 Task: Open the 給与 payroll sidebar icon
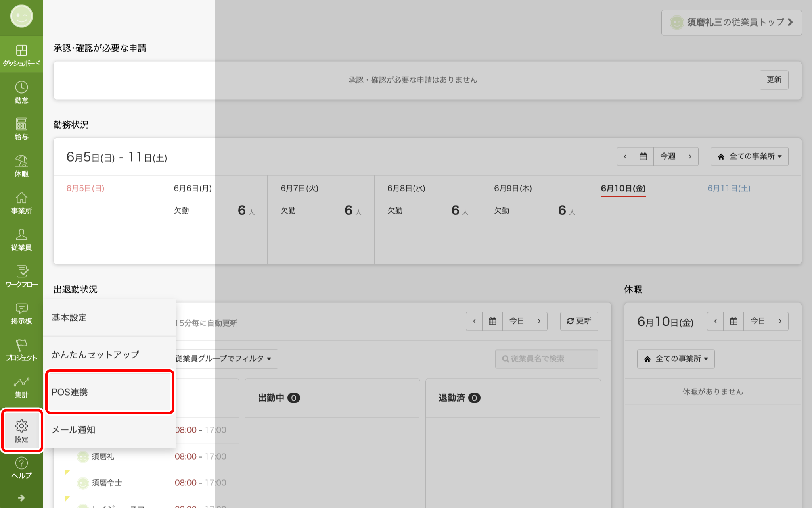coord(21,129)
